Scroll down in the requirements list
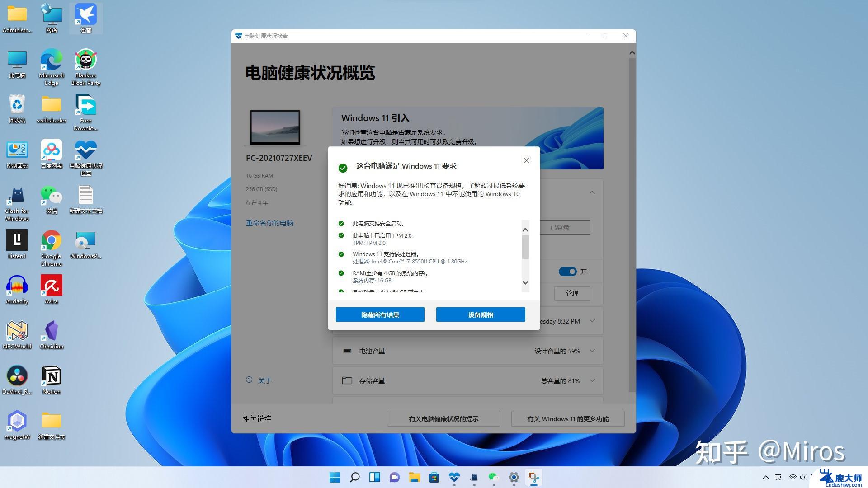The width and height of the screenshot is (868, 488). pyautogui.click(x=524, y=282)
